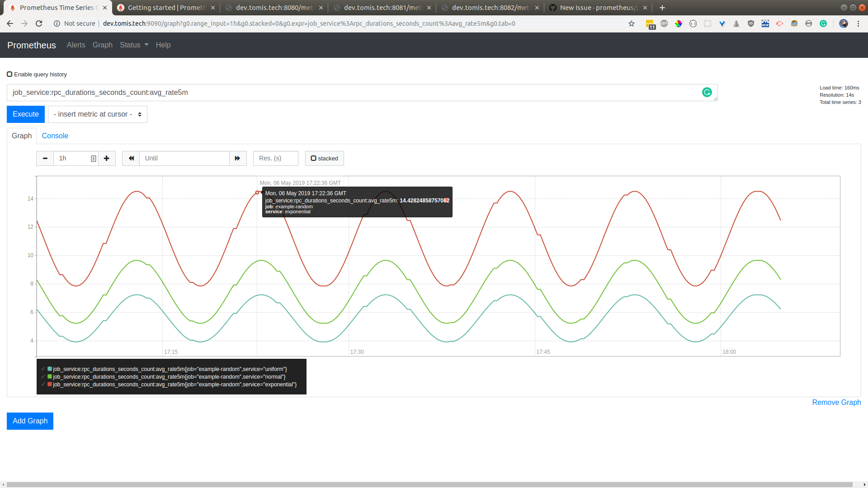This screenshot has height=488, width=868.
Task: Switch to the Console tab
Action: coord(55,136)
